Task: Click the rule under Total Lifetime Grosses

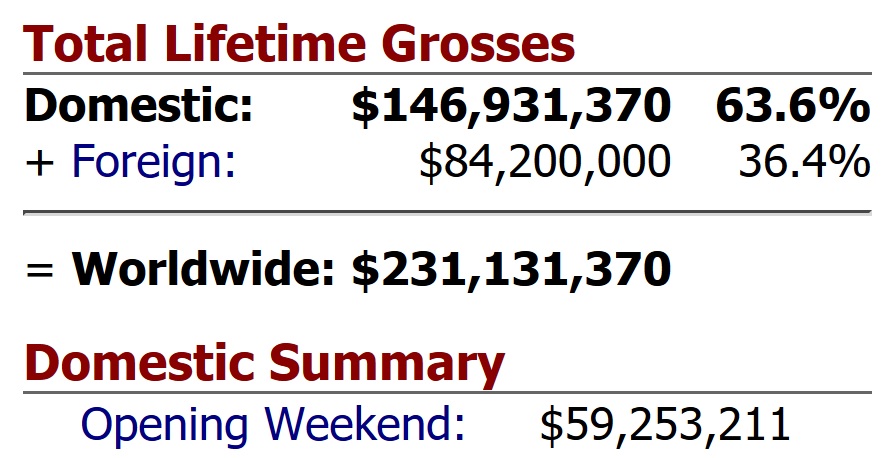Action: [x=446, y=74]
